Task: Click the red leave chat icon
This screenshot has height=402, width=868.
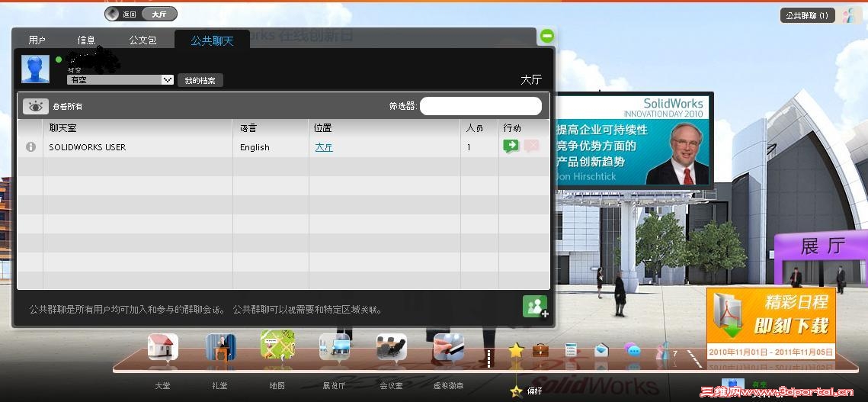Action: 531,146
